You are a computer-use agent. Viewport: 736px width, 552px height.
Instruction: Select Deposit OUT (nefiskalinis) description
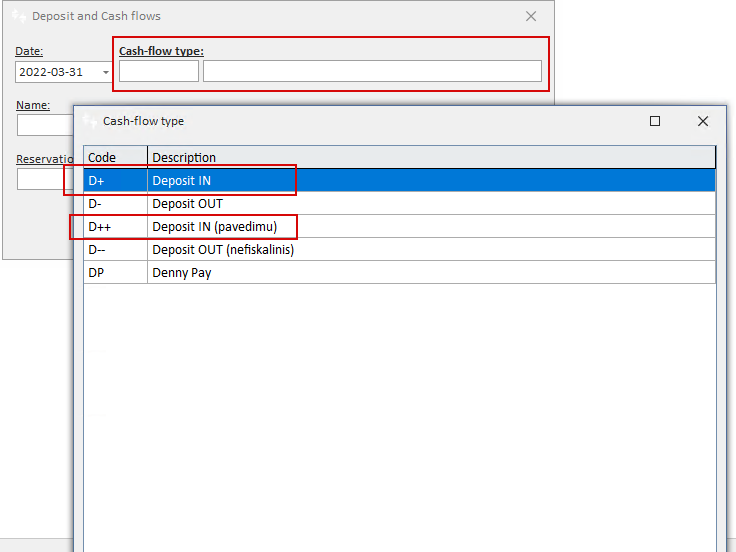431,249
